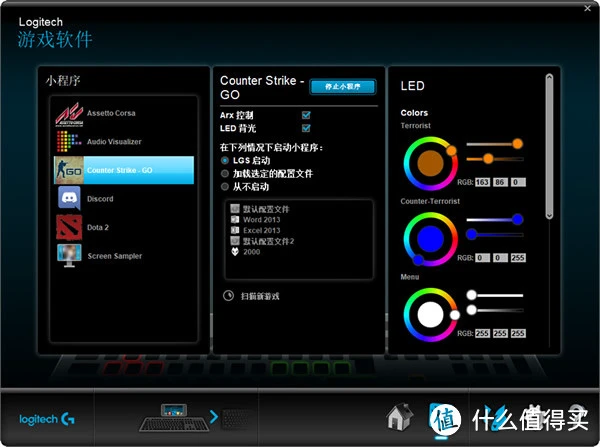Image resolution: width=600 pixels, height=447 pixels.
Task: Click the Terrorist red value field 163
Action: [482, 182]
